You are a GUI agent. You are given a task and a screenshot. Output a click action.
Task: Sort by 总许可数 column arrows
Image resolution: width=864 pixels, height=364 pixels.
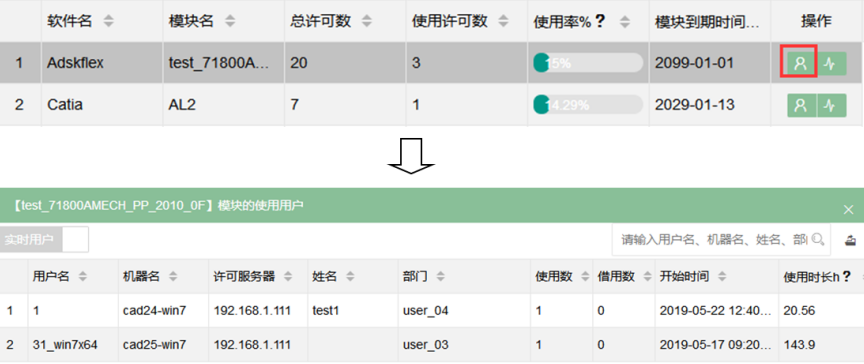(366, 21)
